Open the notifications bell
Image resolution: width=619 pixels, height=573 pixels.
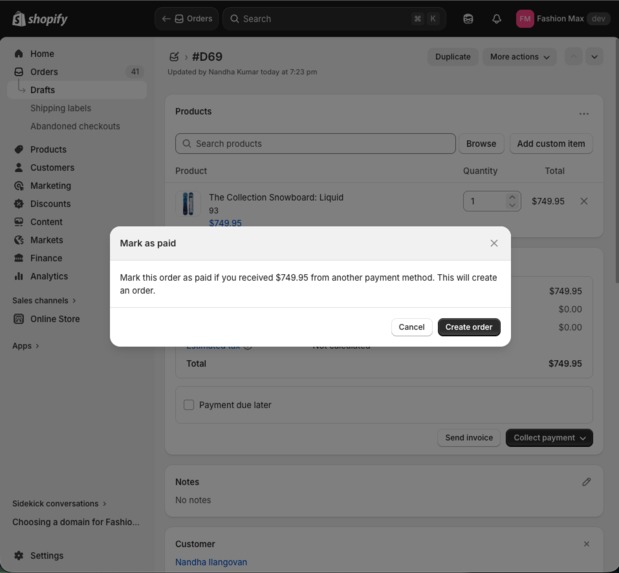(x=497, y=19)
